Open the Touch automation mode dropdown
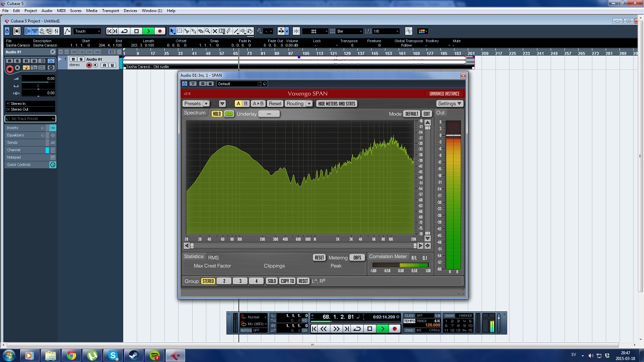This screenshot has width=644, height=362. click(x=87, y=31)
